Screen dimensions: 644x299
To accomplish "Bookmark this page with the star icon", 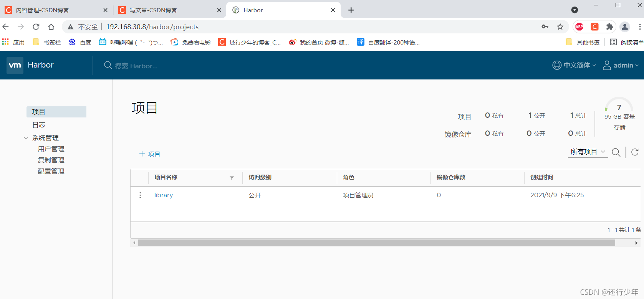I will (560, 26).
